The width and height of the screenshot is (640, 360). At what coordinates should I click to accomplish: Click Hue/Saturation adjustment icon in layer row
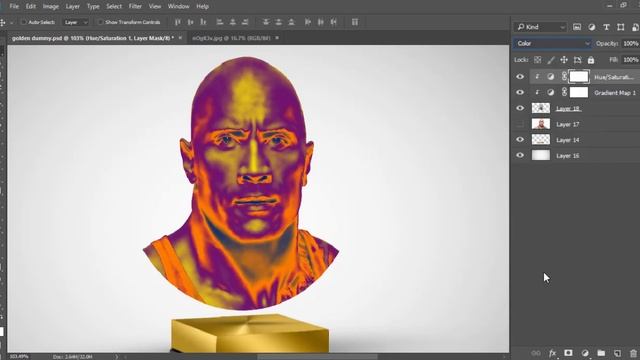[551, 77]
